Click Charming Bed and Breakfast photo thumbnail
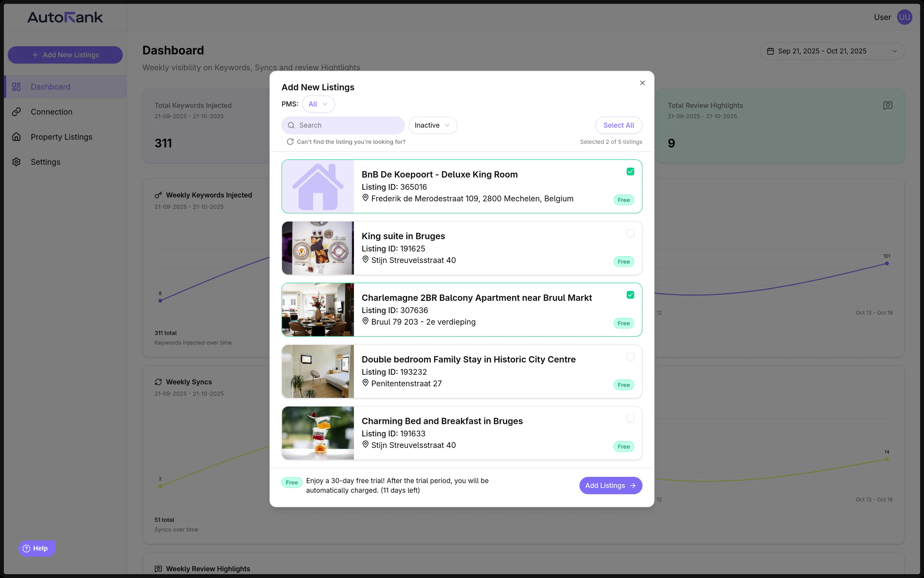Screen dimensions: 924x578 (318, 433)
